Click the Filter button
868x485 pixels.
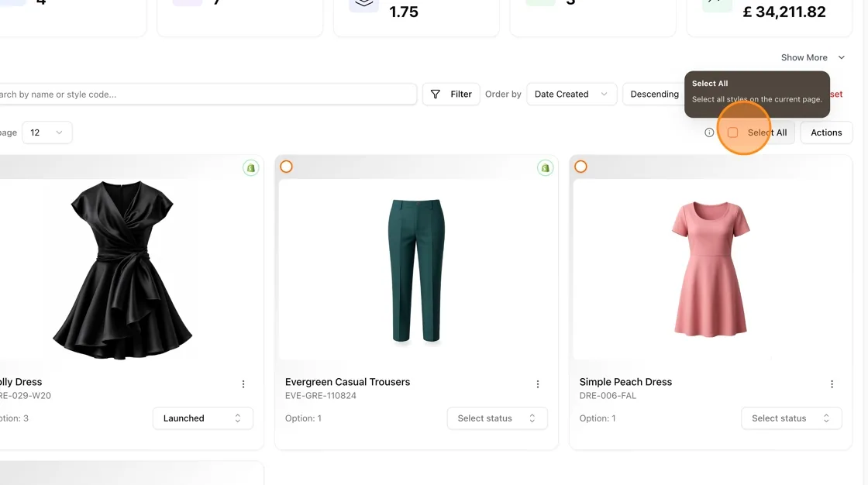(x=451, y=94)
